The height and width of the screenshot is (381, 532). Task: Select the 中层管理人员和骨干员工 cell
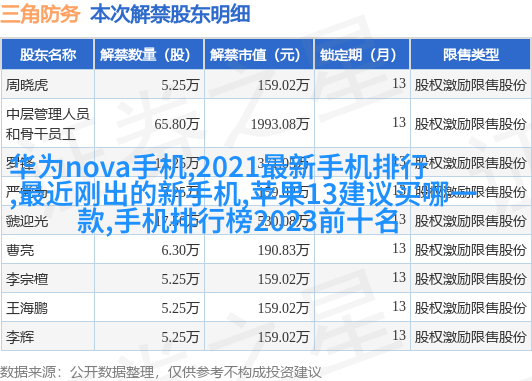pos(48,124)
